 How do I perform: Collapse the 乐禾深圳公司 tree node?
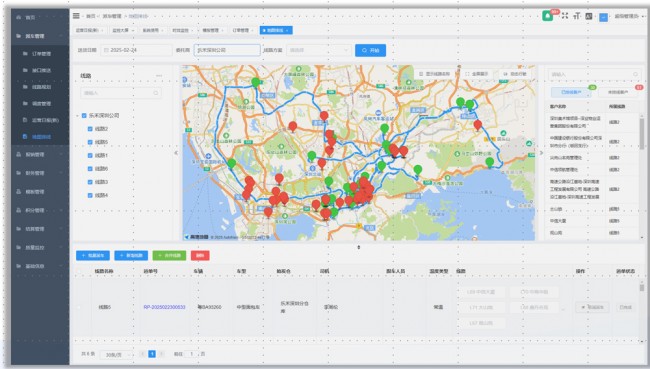(78, 116)
